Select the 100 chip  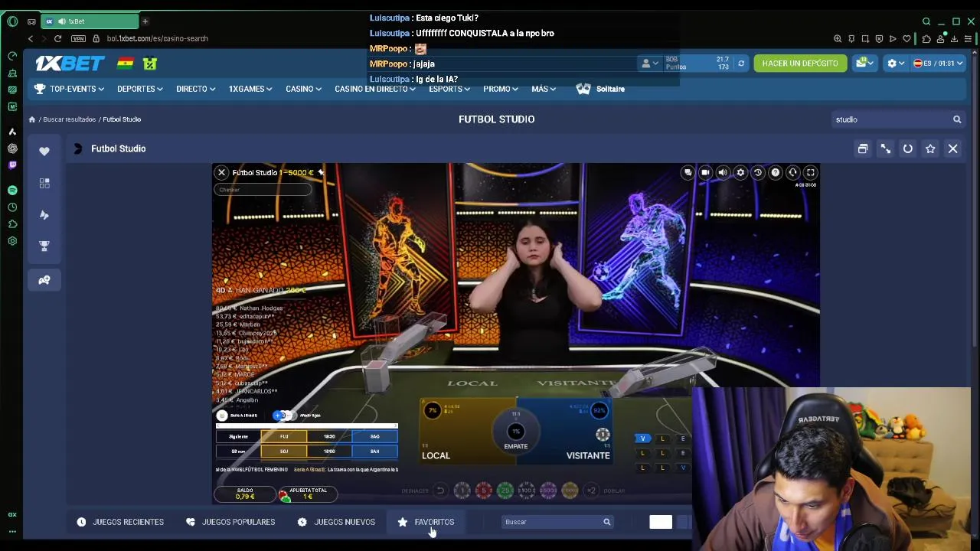(526, 491)
